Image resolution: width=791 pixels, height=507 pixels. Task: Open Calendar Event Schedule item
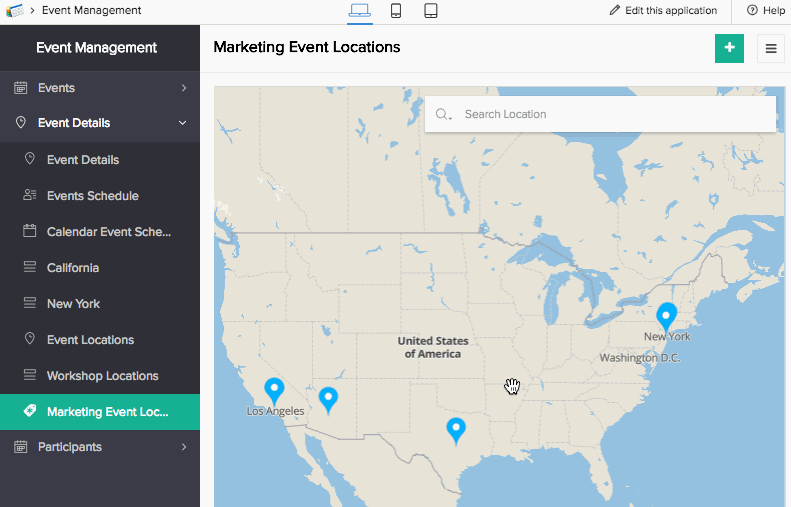coord(100,232)
